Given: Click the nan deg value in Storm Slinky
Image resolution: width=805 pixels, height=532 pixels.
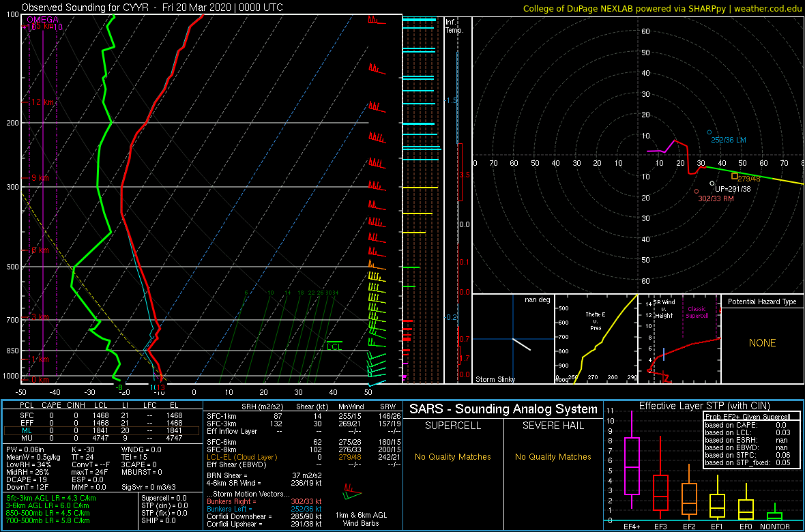Looking at the screenshot, I should pos(538,300).
